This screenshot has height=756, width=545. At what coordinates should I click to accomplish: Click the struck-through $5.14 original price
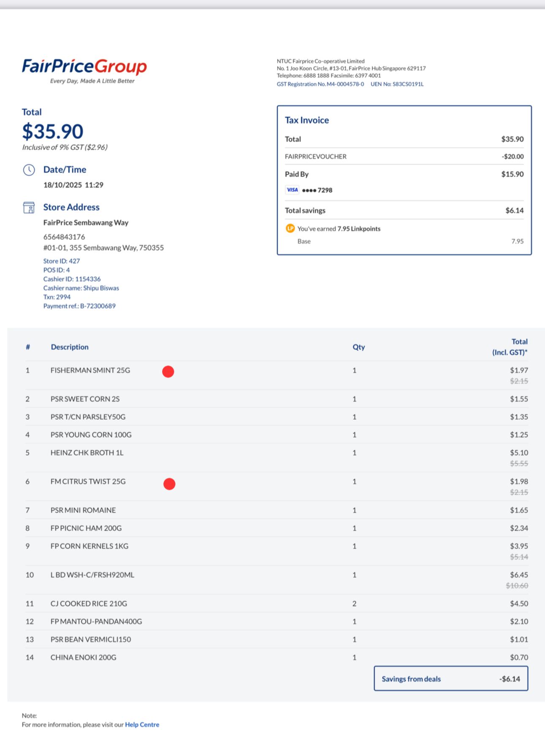coord(519,557)
